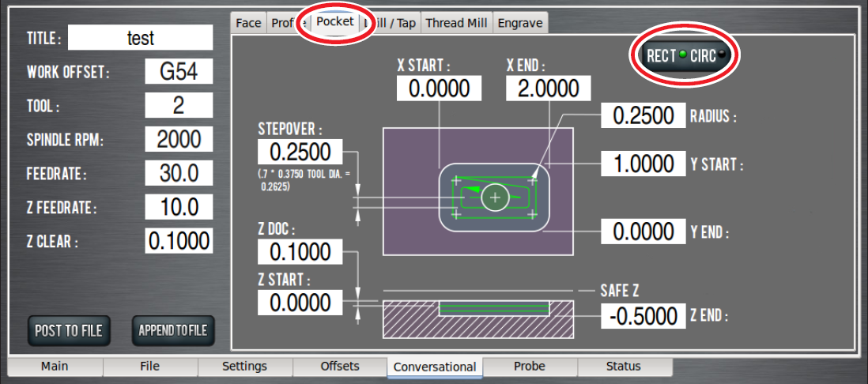Select the corner Radius field

643,116
